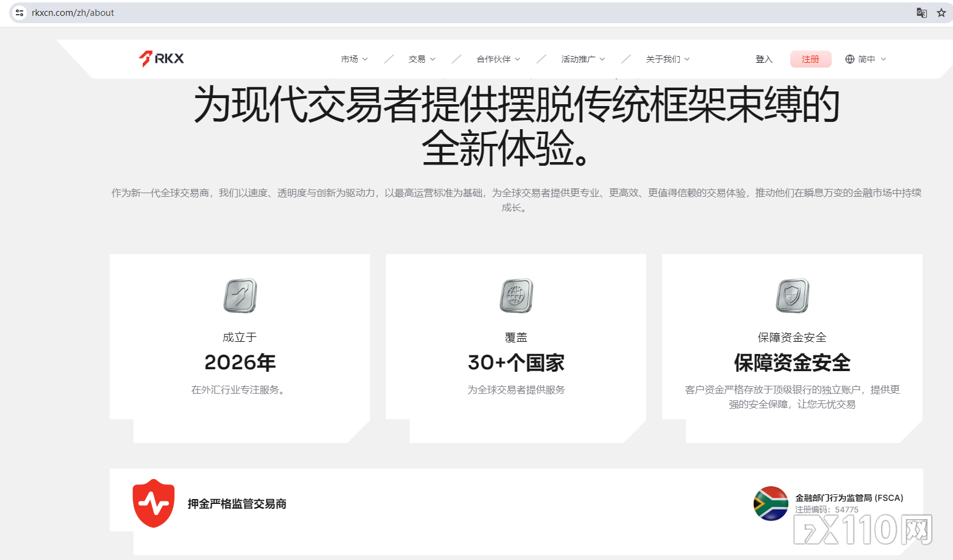Click the globe language icon
The width and height of the screenshot is (953, 560).
[x=850, y=59]
